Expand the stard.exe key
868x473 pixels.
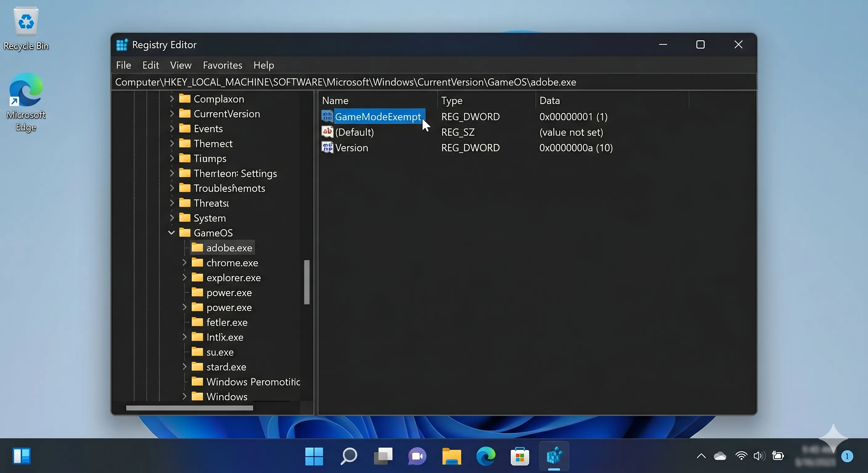(x=184, y=367)
